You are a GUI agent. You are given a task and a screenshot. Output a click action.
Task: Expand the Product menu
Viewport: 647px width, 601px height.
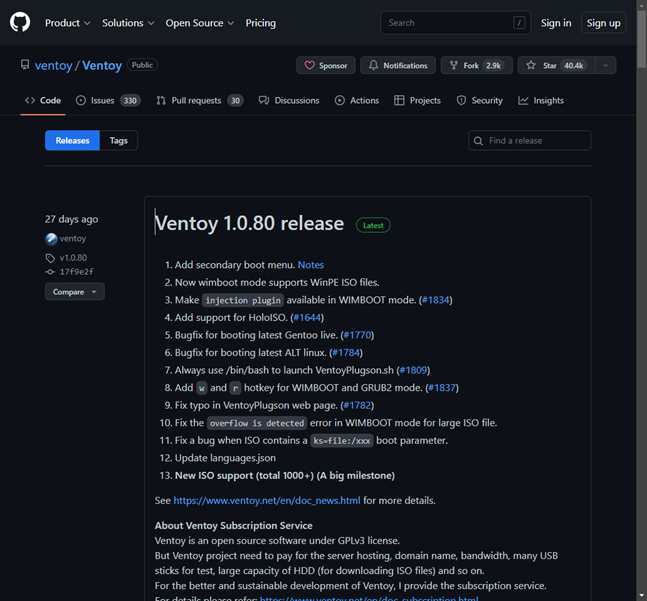coord(67,23)
